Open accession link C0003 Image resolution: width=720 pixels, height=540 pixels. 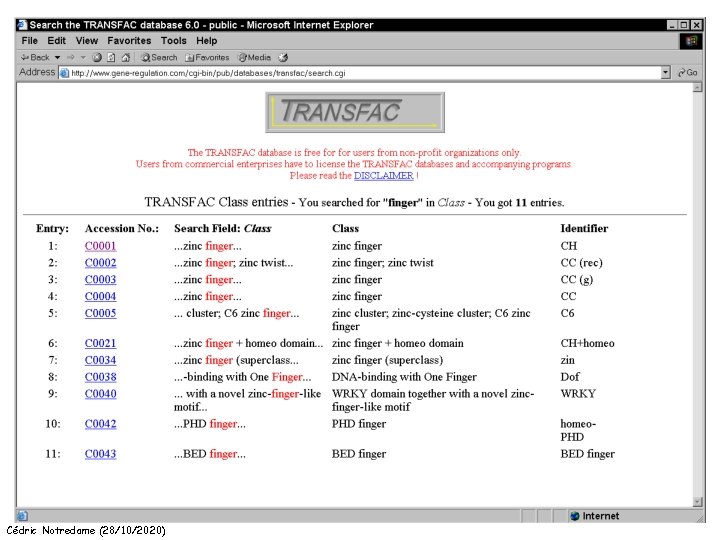click(100, 280)
